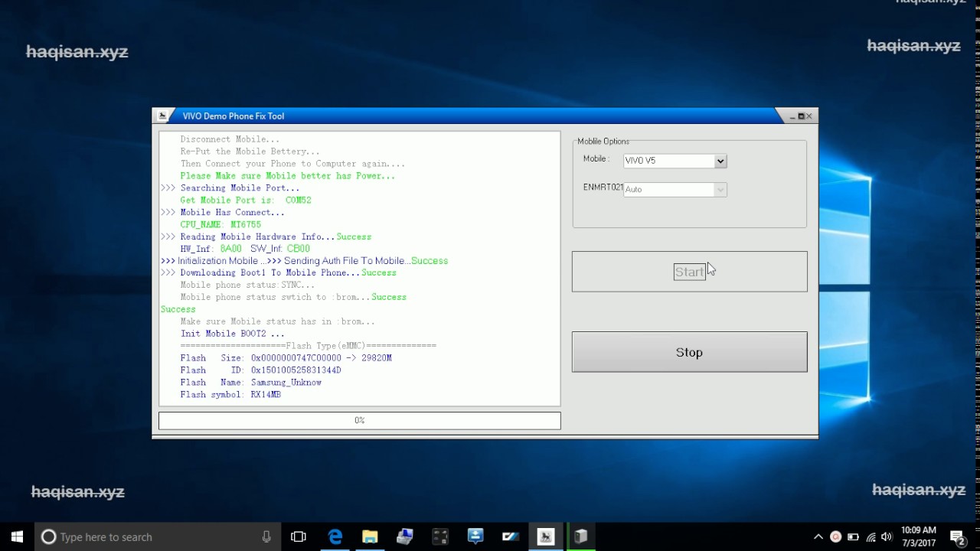Open Microsoft Edge from the taskbar
The height and width of the screenshot is (551, 980).
[x=335, y=536]
